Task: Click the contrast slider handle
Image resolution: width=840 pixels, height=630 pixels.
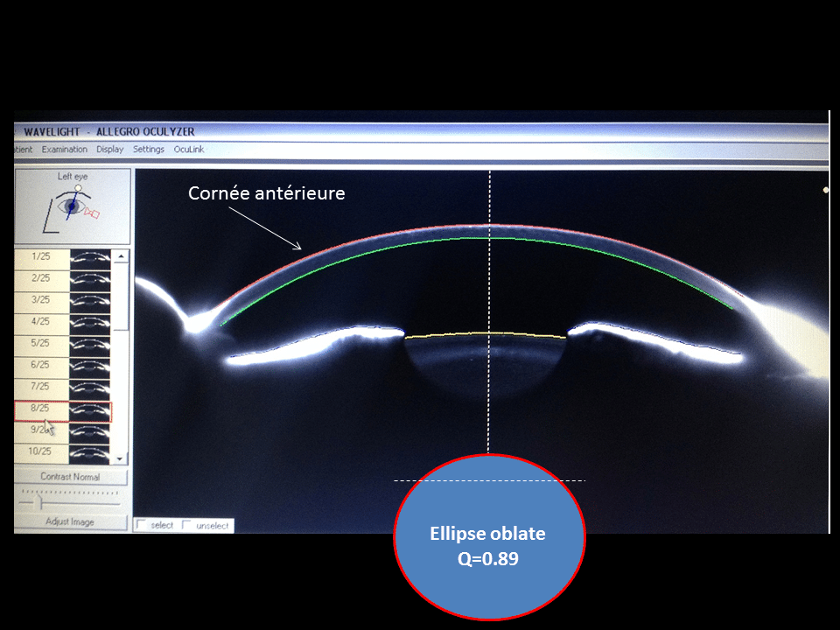Action: click(x=39, y=503)
